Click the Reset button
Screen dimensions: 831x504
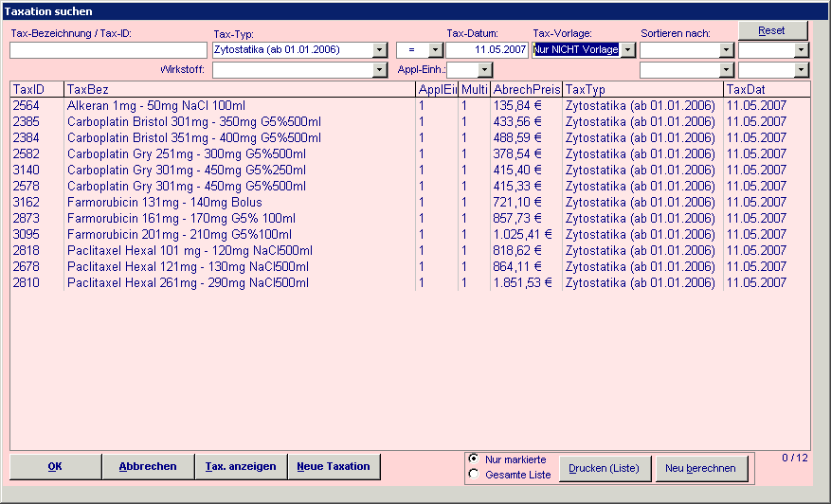(772, 30)
